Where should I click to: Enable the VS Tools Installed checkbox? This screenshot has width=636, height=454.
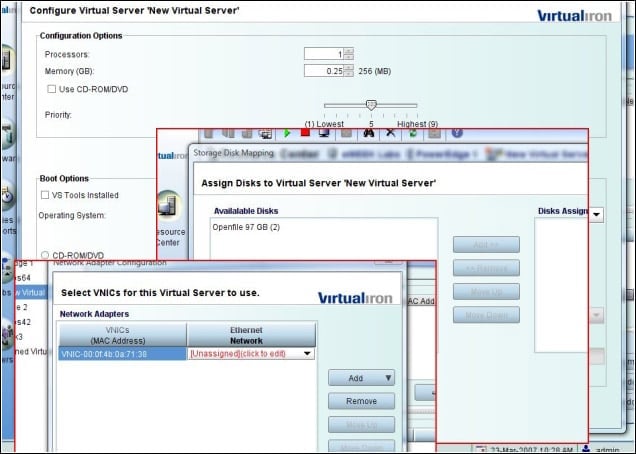45,195
